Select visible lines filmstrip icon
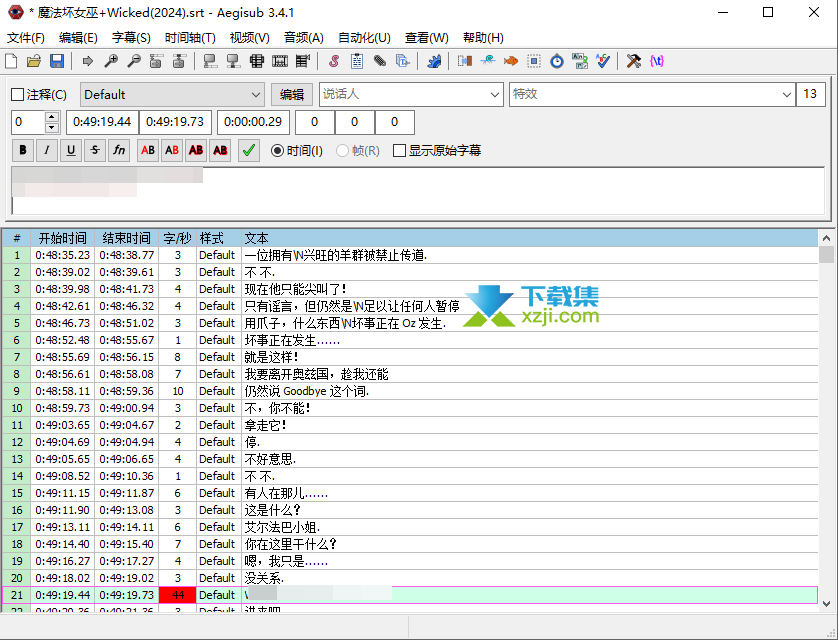 point(257,61)
